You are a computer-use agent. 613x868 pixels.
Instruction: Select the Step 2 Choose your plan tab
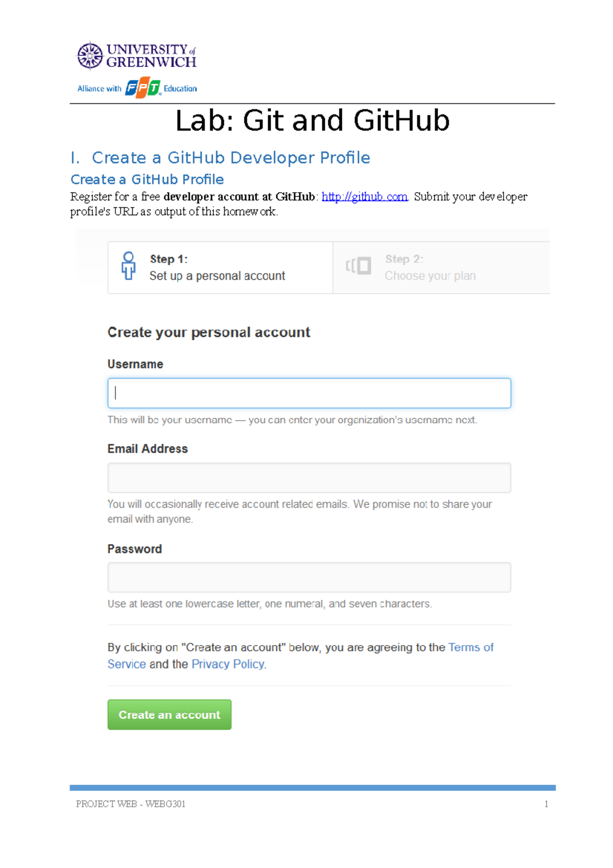coord(441,268)
